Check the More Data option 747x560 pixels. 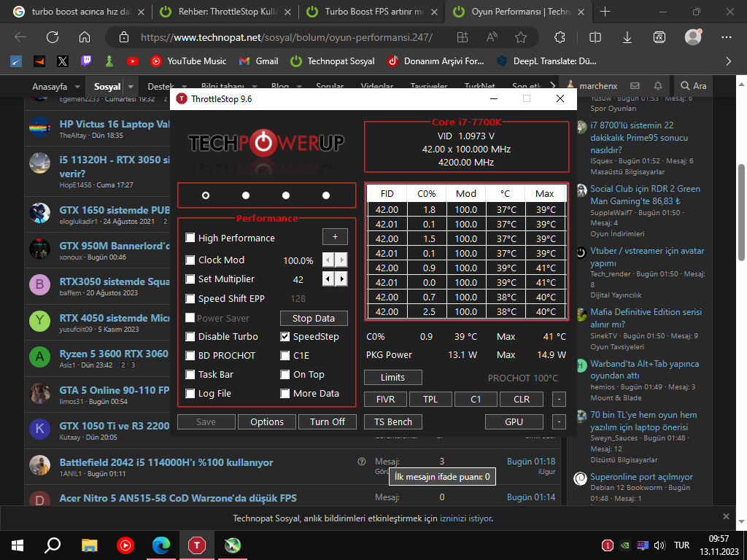[285, 394]
